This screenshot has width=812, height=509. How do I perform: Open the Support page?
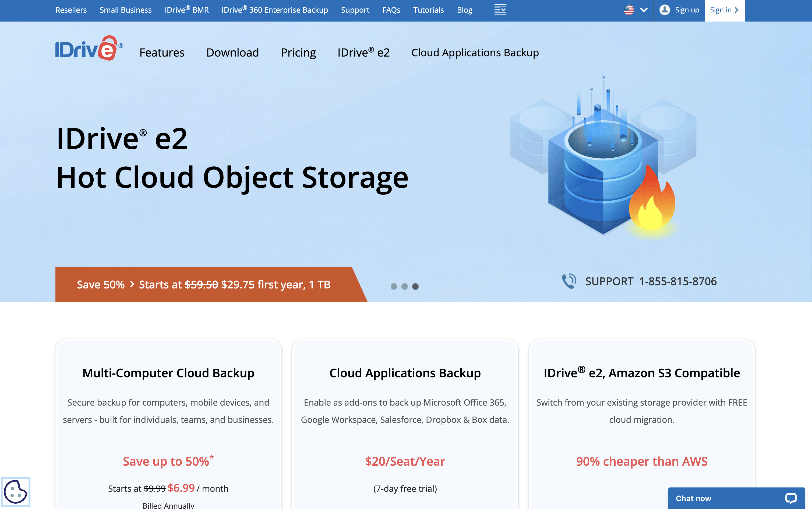coord(355,10)
